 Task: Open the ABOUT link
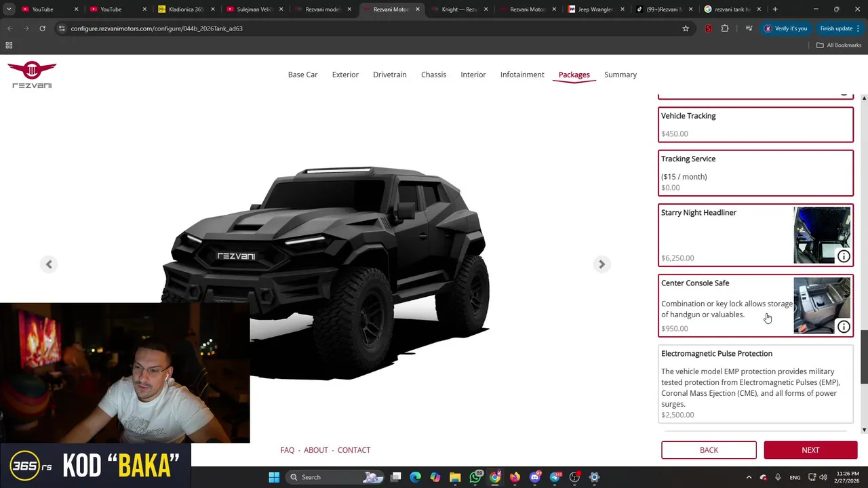pos(316,450)
